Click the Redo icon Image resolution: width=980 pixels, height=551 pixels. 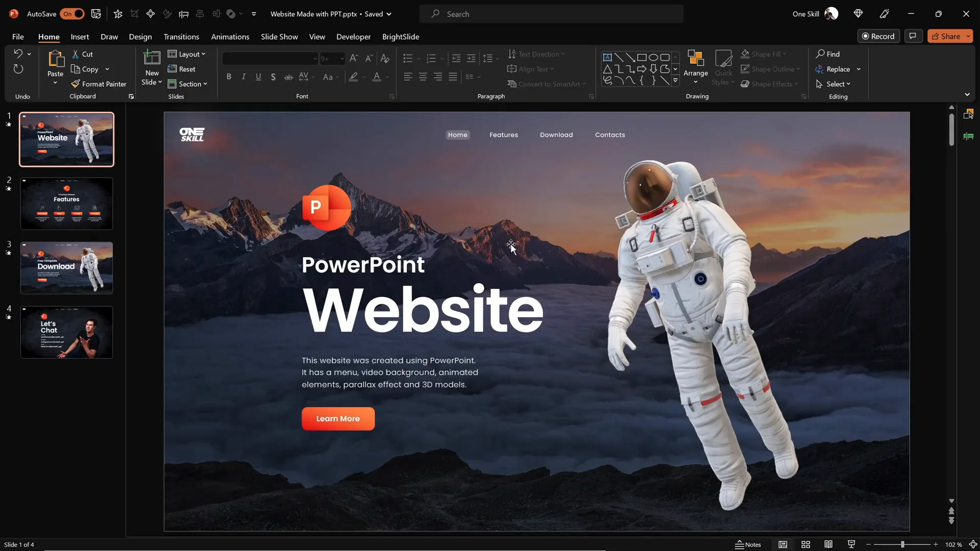pyautogui.click(x=18, y=69)
